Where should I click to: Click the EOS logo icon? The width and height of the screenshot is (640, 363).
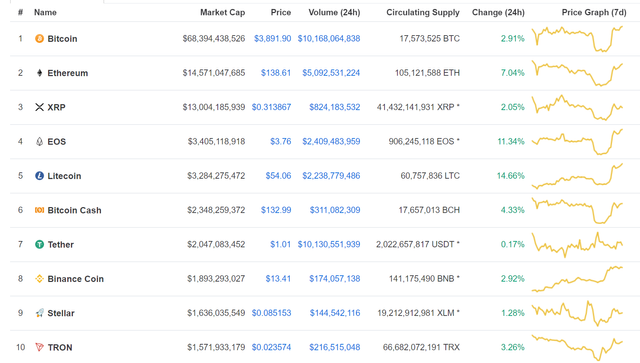[x=39, y=142]
